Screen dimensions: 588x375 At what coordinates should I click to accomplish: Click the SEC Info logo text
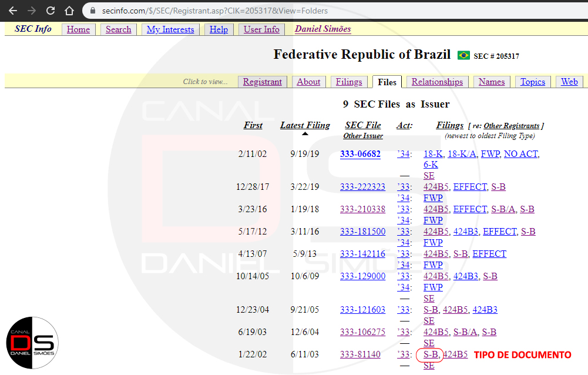pos(33,29)
